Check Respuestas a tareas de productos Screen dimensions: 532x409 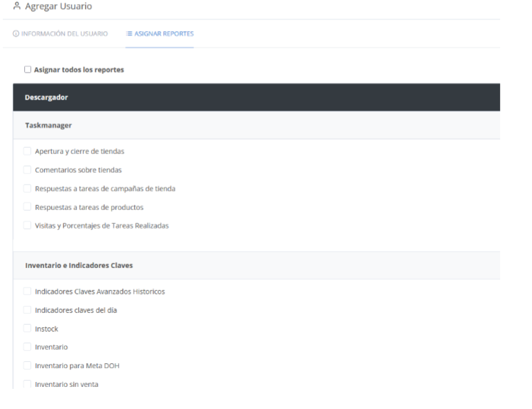click(27, 207)
